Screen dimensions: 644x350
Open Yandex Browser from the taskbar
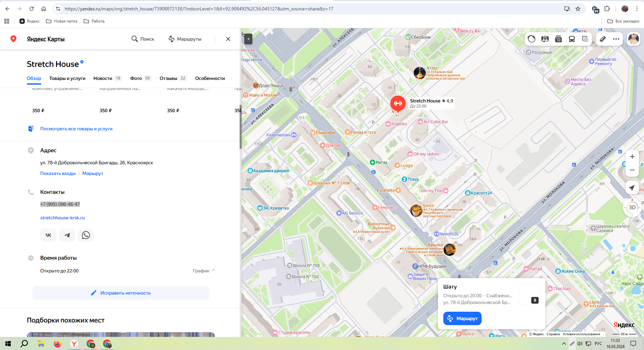[x=74, y=344]
